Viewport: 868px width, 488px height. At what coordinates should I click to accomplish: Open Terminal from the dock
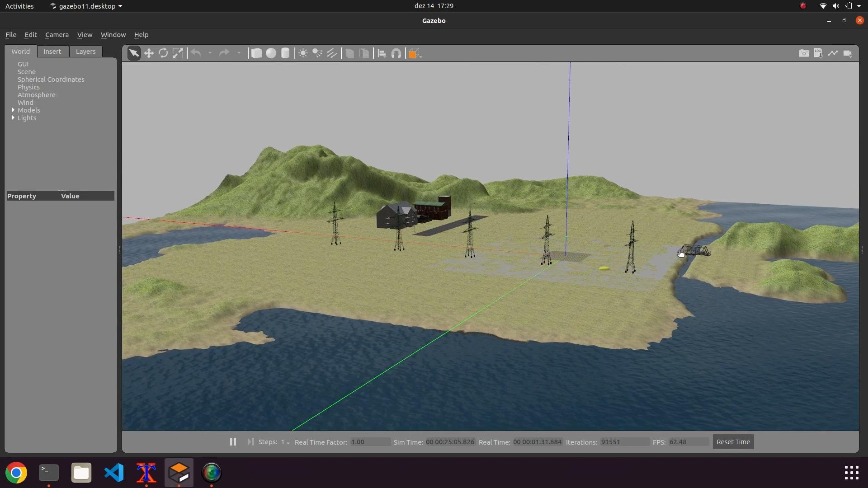coord(49,473)
